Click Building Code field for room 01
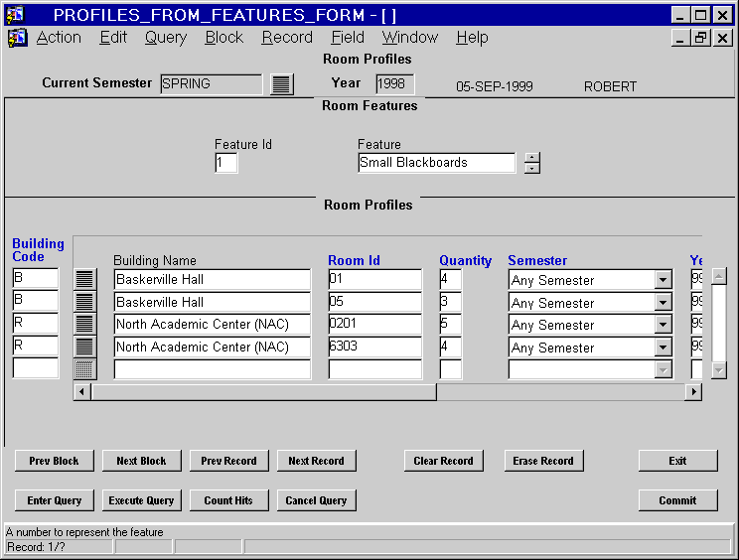Image resolution: width=739 pixels, height=560 pixels. tap(36, 278)
